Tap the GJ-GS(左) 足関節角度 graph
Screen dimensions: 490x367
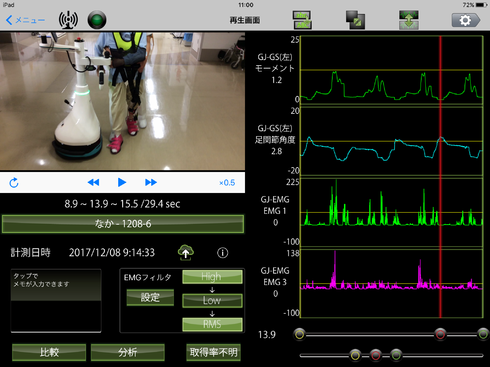[392, 141]
